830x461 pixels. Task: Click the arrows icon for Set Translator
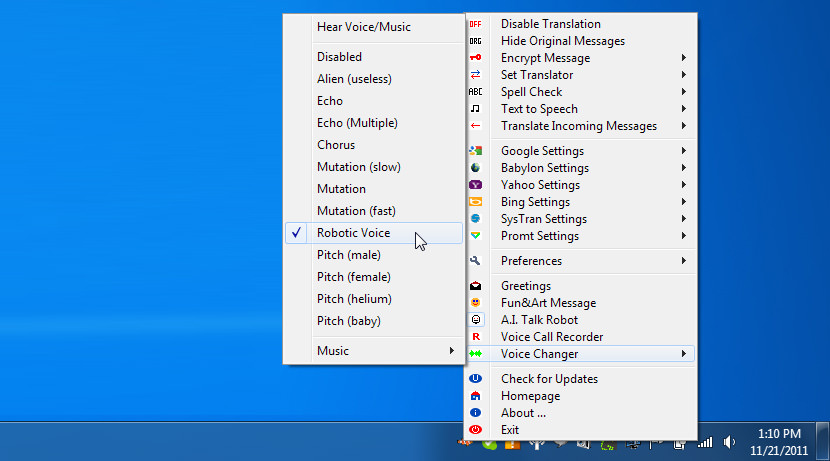tap(475, 75)
